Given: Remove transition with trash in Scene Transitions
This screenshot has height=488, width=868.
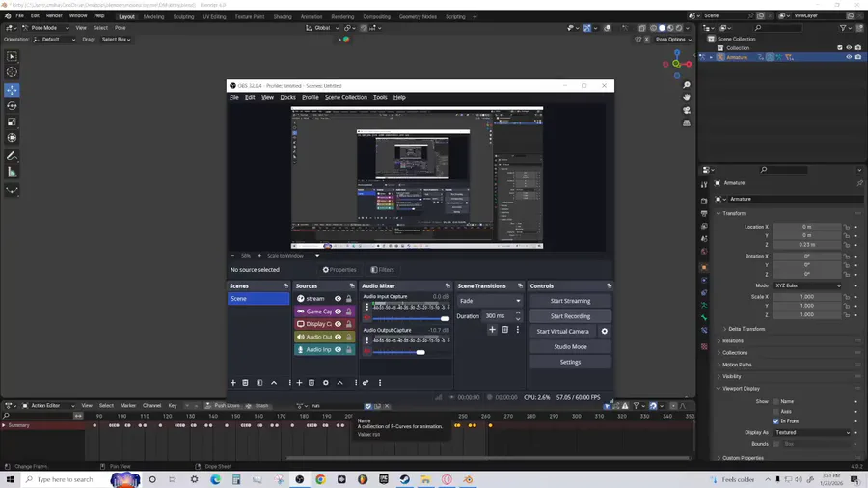Looking at the screenshot, I should tap(504, 329).
